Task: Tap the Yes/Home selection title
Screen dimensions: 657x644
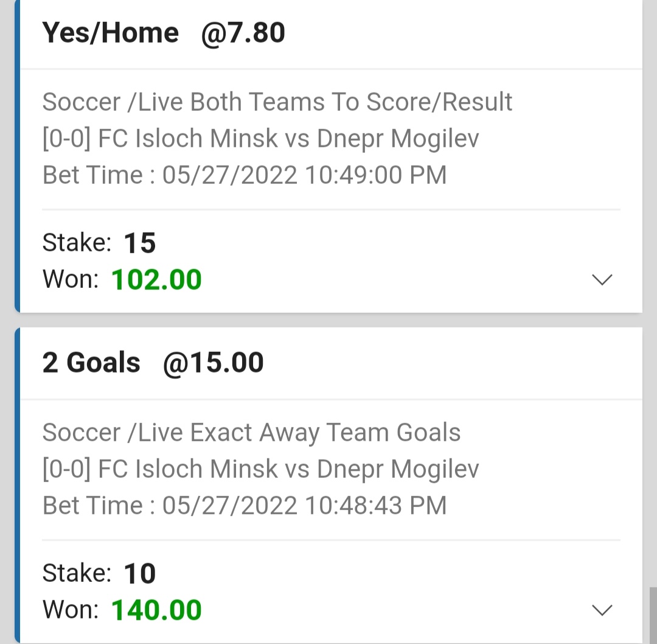Action: point(110,33)
